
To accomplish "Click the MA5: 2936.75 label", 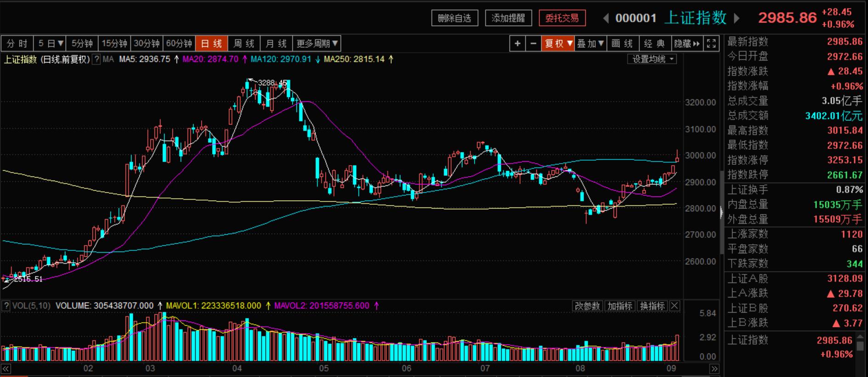I will (145, 59).
